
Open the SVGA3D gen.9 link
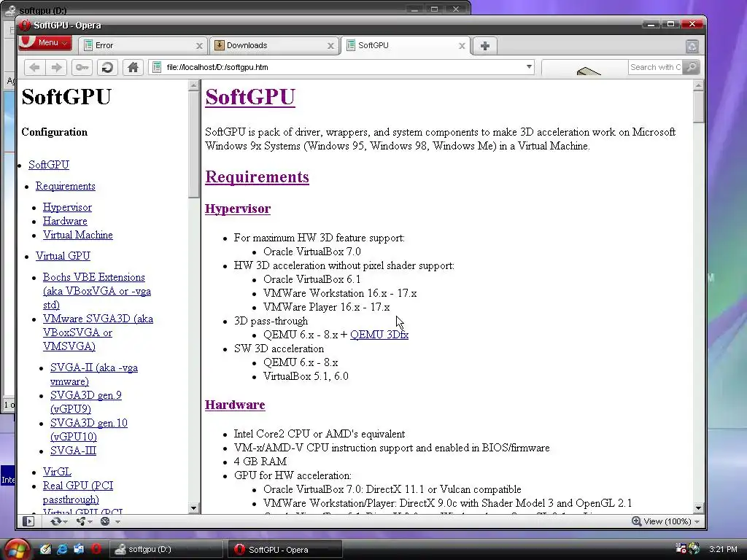[86, 402]
